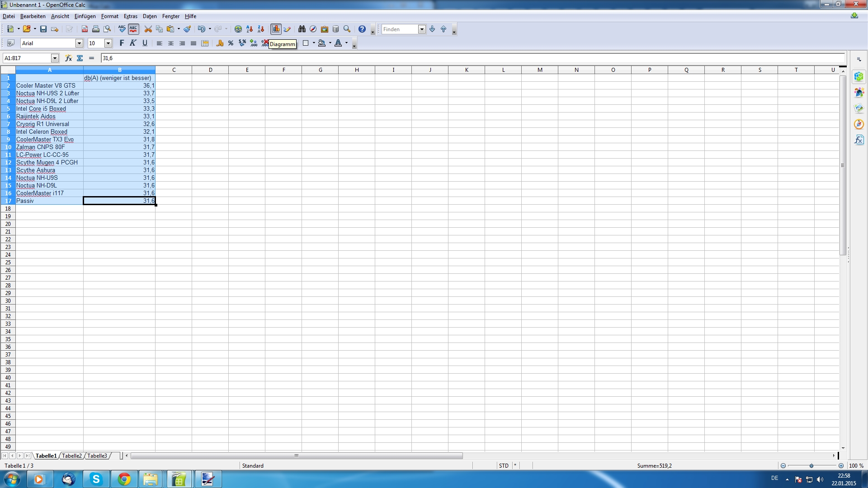
Task: Open the Format menu
Action: click(x=110, y=16)
